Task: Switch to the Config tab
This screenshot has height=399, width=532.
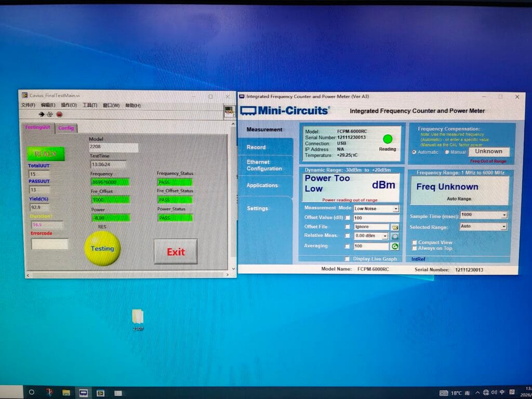Action: pos(66,128)
